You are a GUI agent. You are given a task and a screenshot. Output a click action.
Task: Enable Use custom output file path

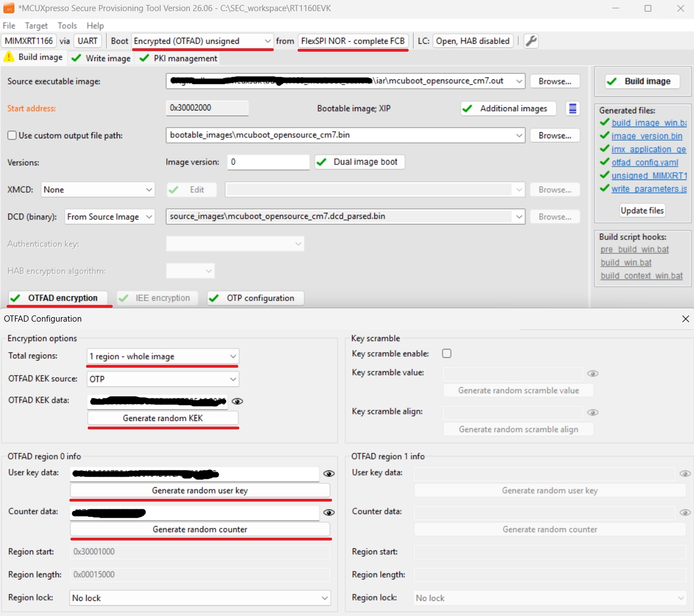12,136
